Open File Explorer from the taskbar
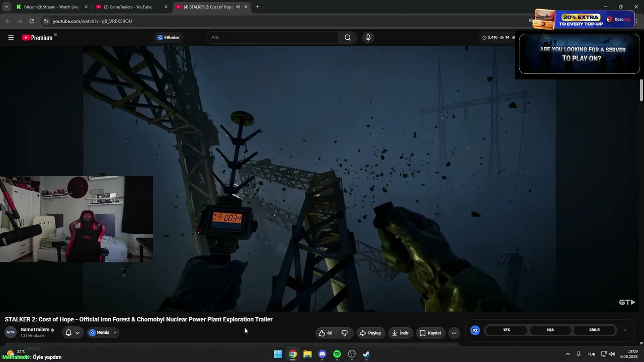 coord(307,354)
